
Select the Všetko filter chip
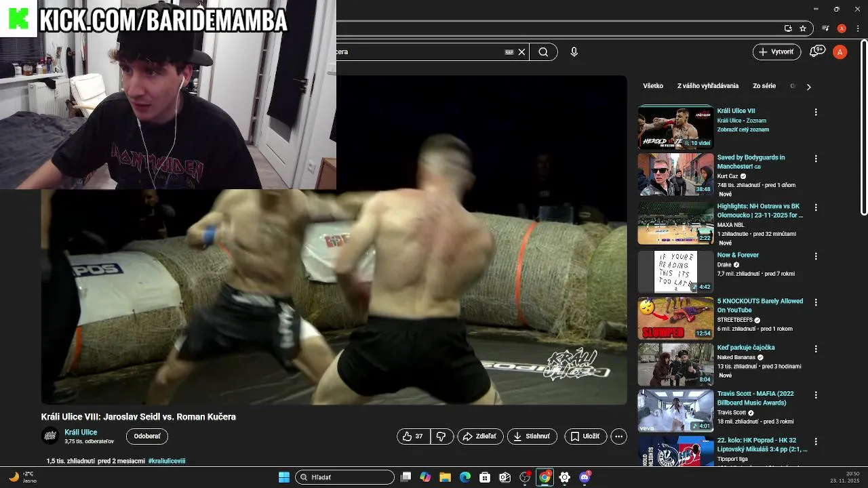[653, 86]
